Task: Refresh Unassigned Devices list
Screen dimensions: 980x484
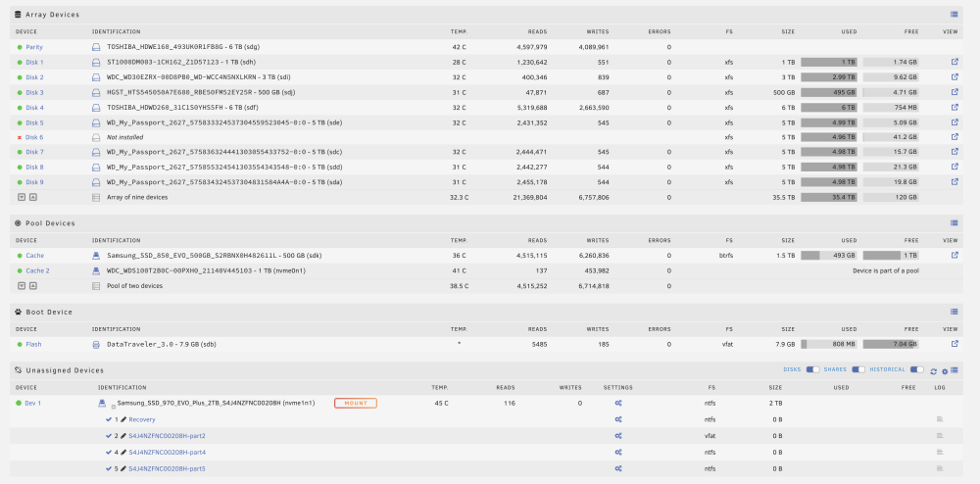Action: click(x=933, y=371)
